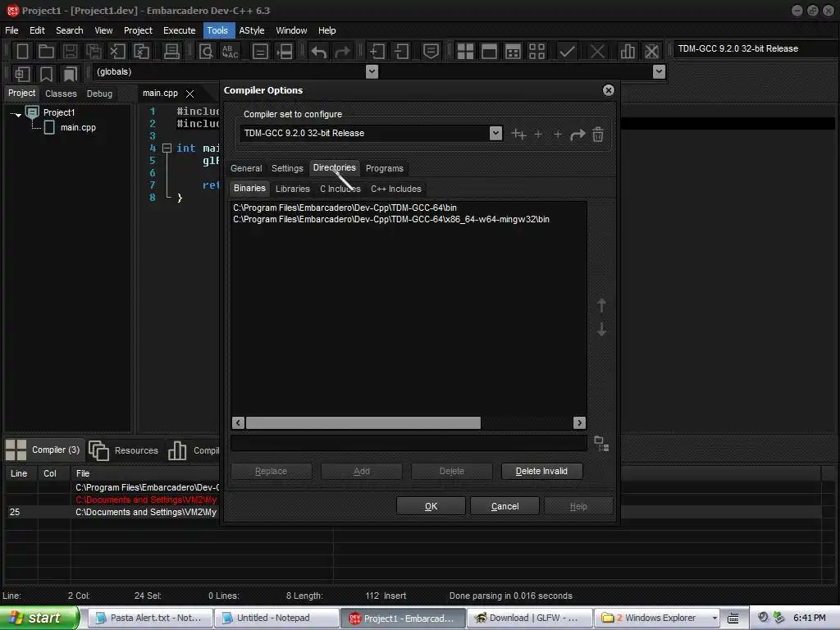Viewport: 840px width, 630px height.
Task: Open the (globals) scope dropdown
Action: pos(372,71)
